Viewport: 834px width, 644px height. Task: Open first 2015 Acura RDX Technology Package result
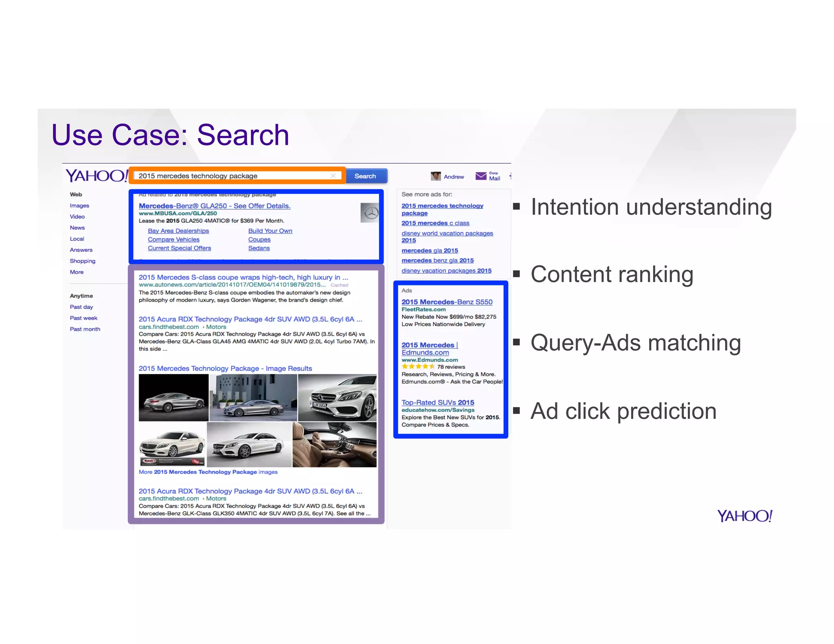(x=250, y=319)
